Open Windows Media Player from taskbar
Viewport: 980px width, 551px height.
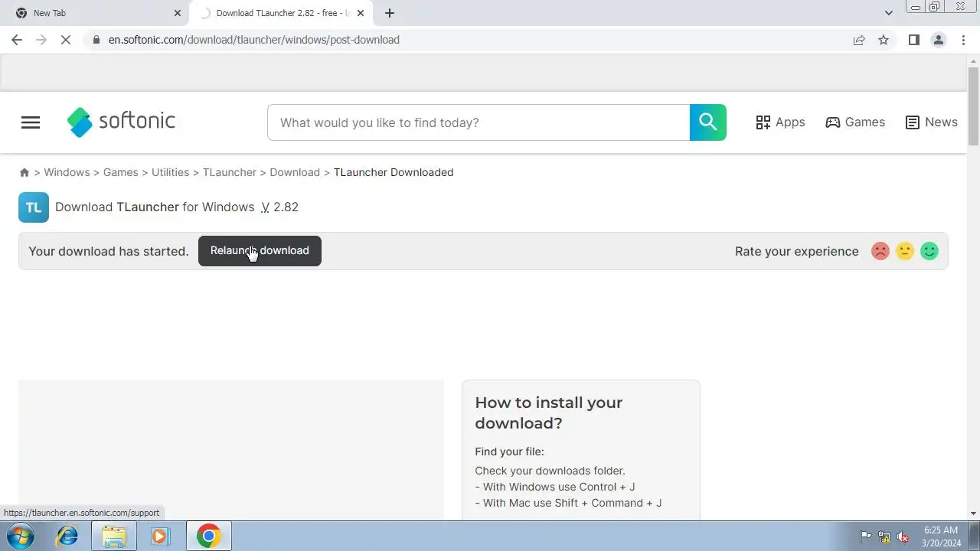159,536
